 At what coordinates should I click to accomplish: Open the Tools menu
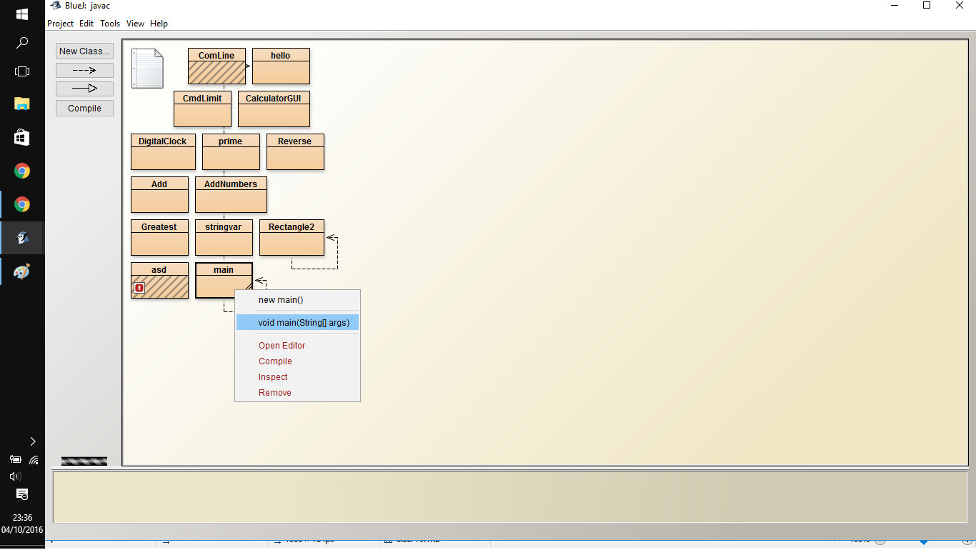(x=109, y=23)
